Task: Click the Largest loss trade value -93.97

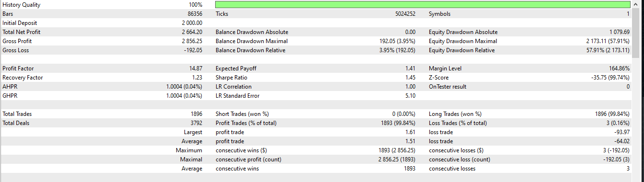Action: pyautogui.click(x=622, y=132)
